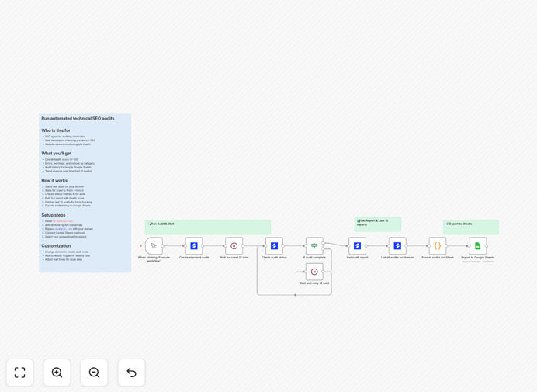Open the 'If audit complete' node
Viewport: 537px width, 392px height.
(x=314, y=246)
